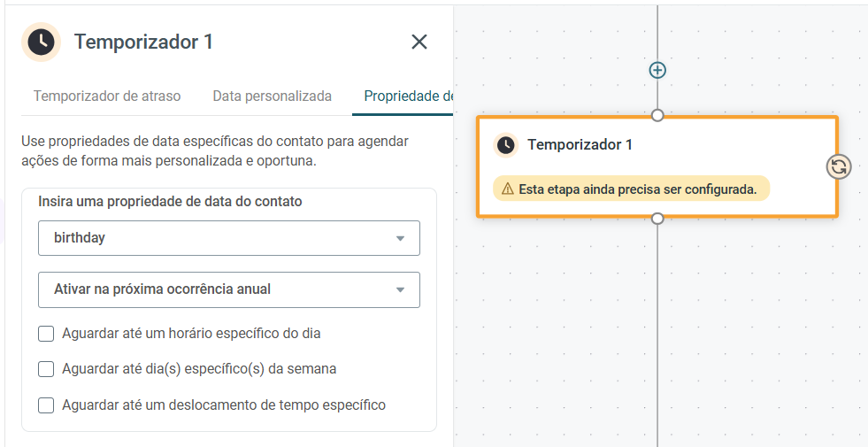This screenshot has height=447, width=868.
Task: Click the add step plus icon on the canvas
Action: [x=657, y=70]
